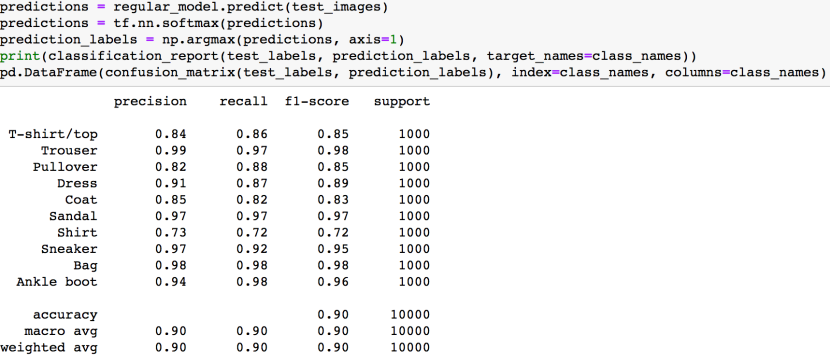Screen dimensions: 830x364
Task: Click the weighted avg row label
Action: click(49, 348)
